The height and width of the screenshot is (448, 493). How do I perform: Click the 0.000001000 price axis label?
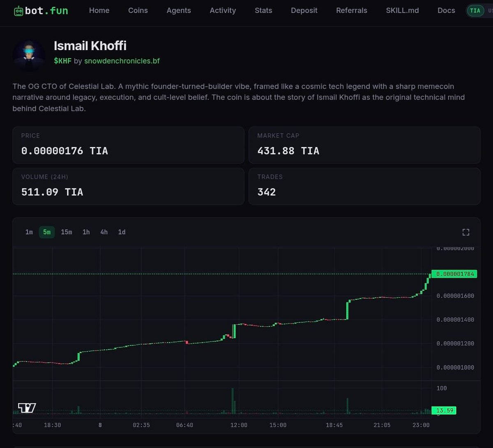(455, 367)
